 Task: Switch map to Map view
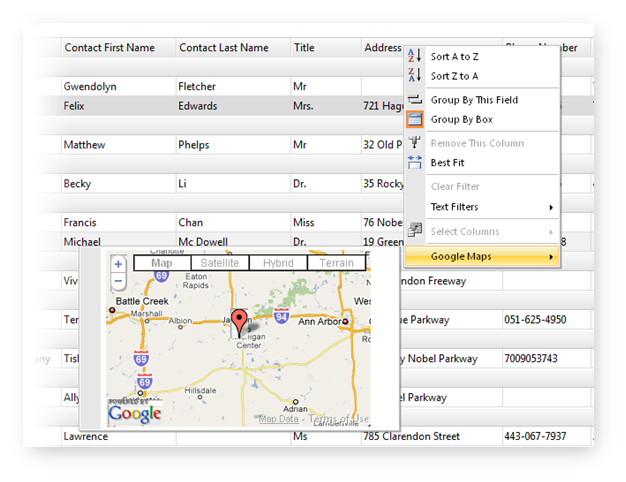(x=162, y=263)
